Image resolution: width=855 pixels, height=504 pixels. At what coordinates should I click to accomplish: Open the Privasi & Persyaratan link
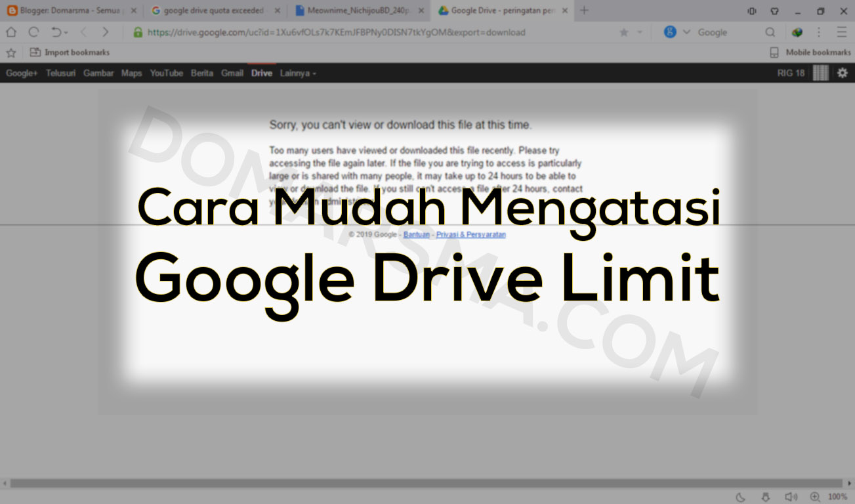(471, 234)
